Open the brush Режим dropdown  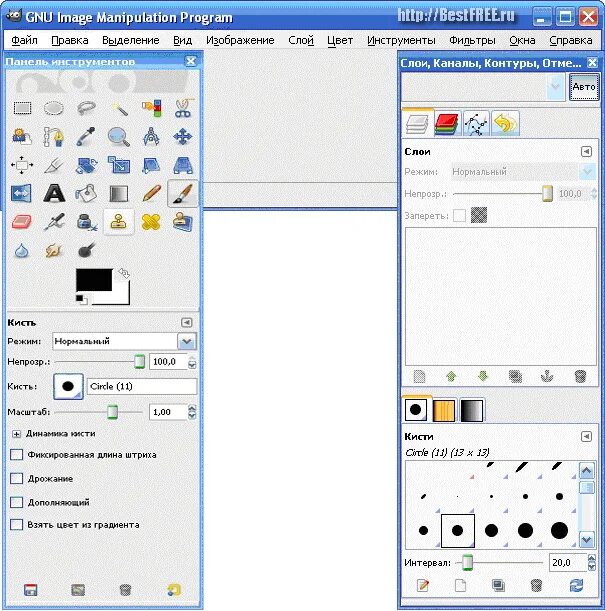point(125,341)
